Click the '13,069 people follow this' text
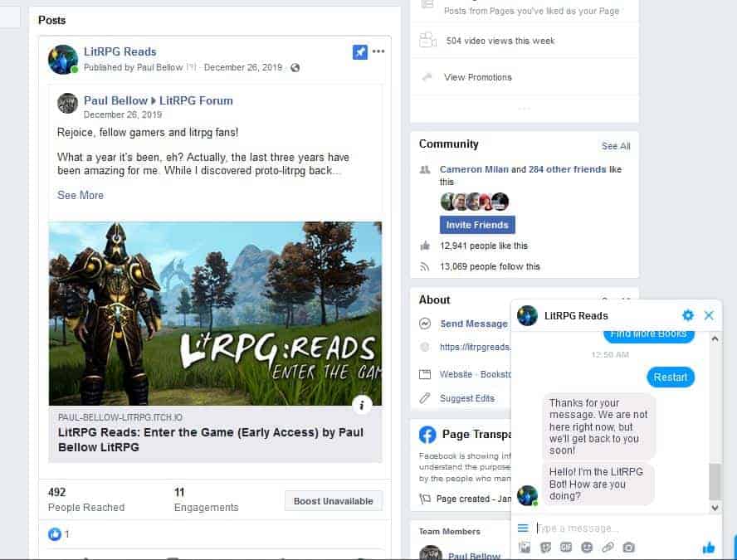 point(490,267)
